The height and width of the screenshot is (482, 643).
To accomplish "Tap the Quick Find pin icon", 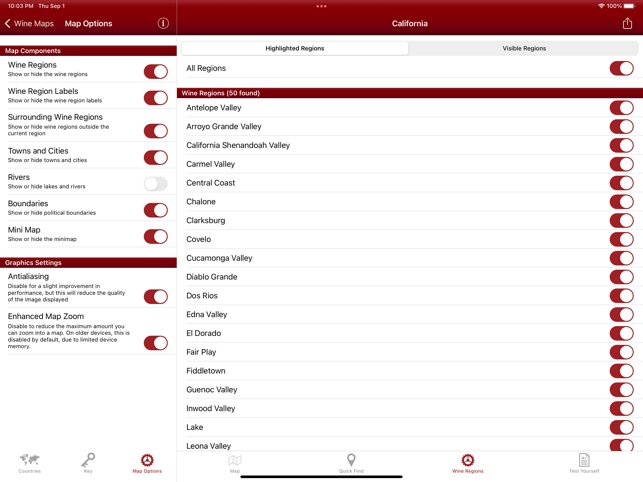I will point(351,461).
